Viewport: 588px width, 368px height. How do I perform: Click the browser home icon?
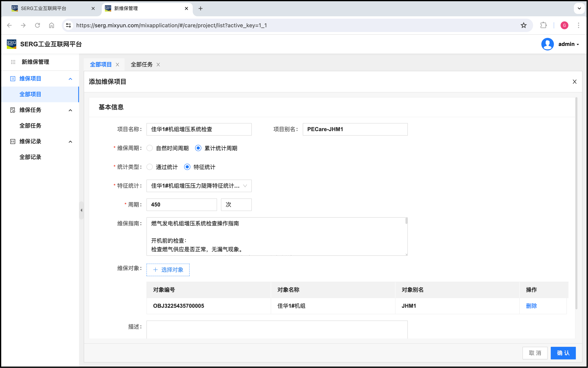point(52,25)
